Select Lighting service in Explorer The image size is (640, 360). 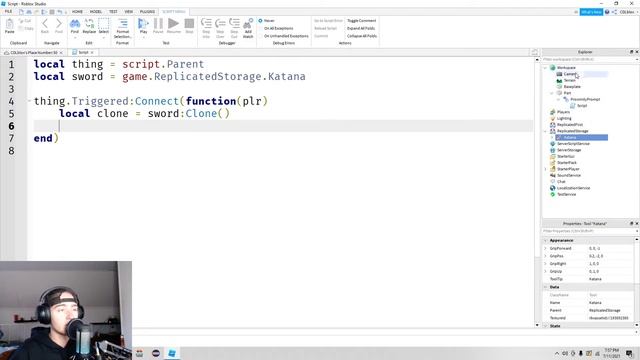pos(564,118)
